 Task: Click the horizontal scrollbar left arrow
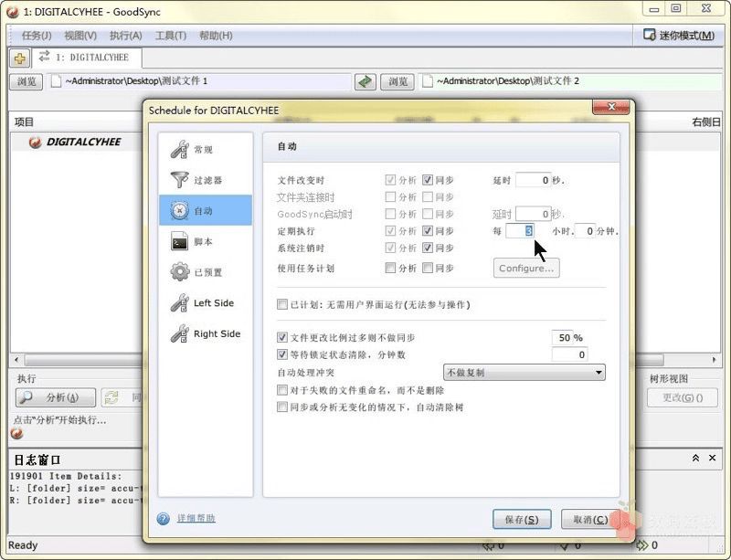16,360
